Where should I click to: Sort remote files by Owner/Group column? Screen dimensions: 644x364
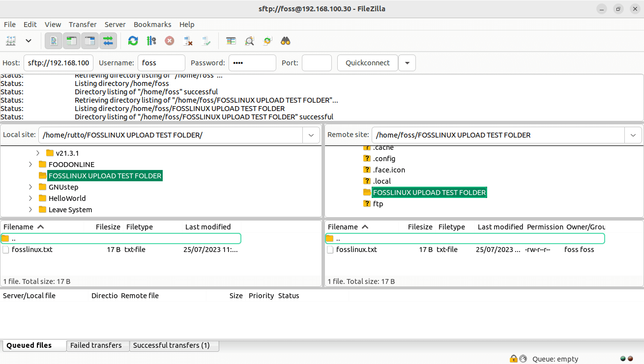585,227
